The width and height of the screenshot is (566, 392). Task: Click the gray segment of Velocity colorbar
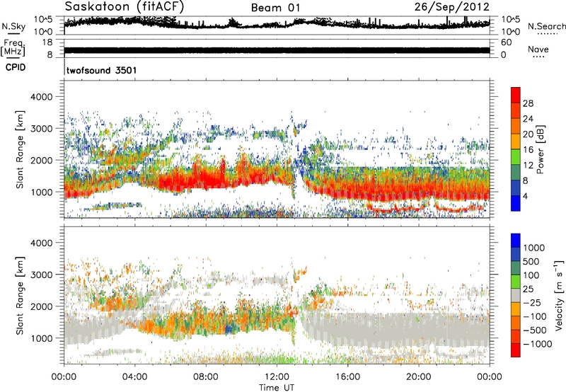pos(516,295)
